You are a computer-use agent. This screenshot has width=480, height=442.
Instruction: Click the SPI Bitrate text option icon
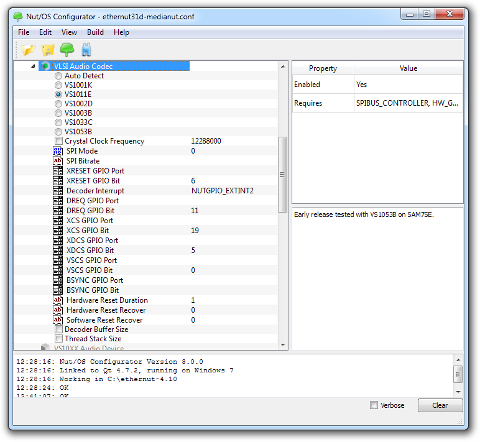point(58,161)
